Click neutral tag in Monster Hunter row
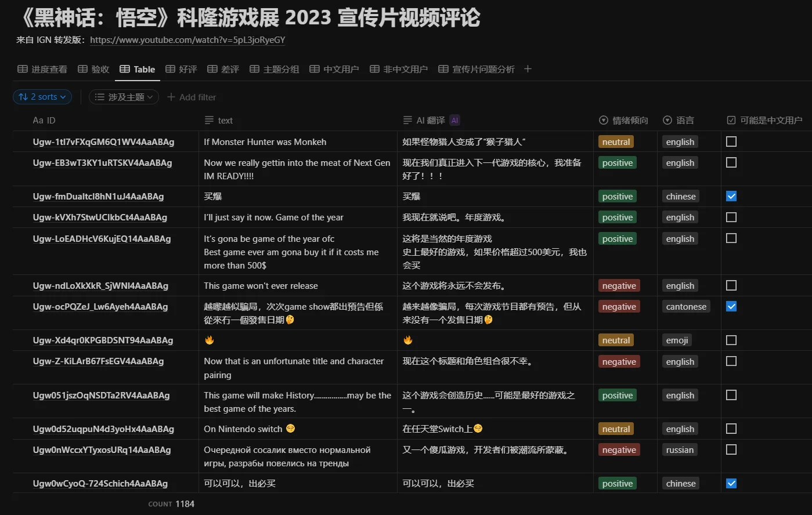 pyautogui.click(x=616, y=142)
